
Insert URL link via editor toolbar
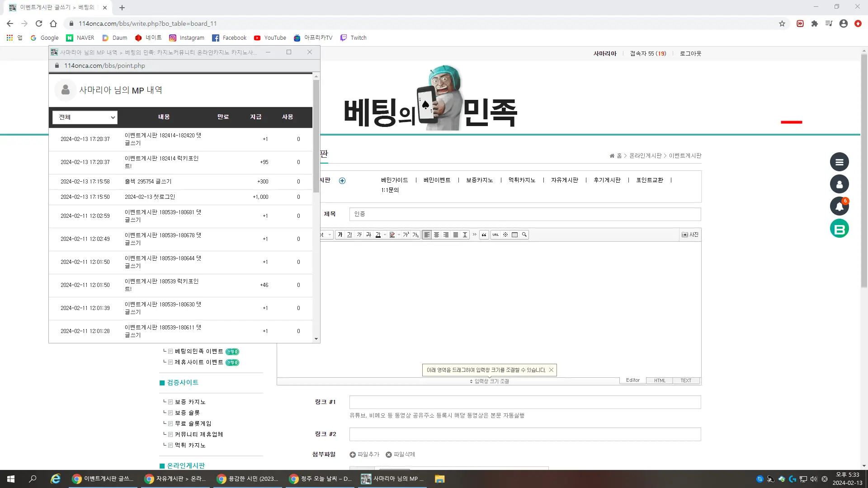click(495, 235)
